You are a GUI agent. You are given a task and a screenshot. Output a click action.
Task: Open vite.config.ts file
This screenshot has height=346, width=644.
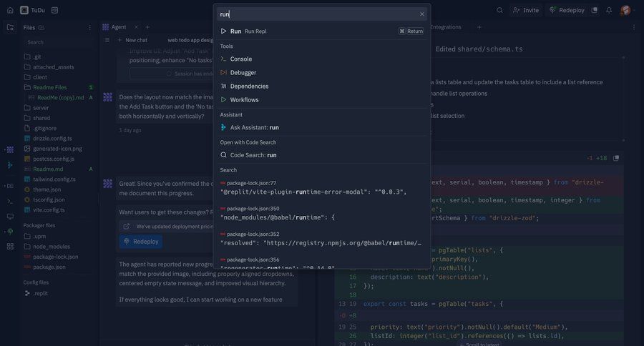tap(57, 209)
